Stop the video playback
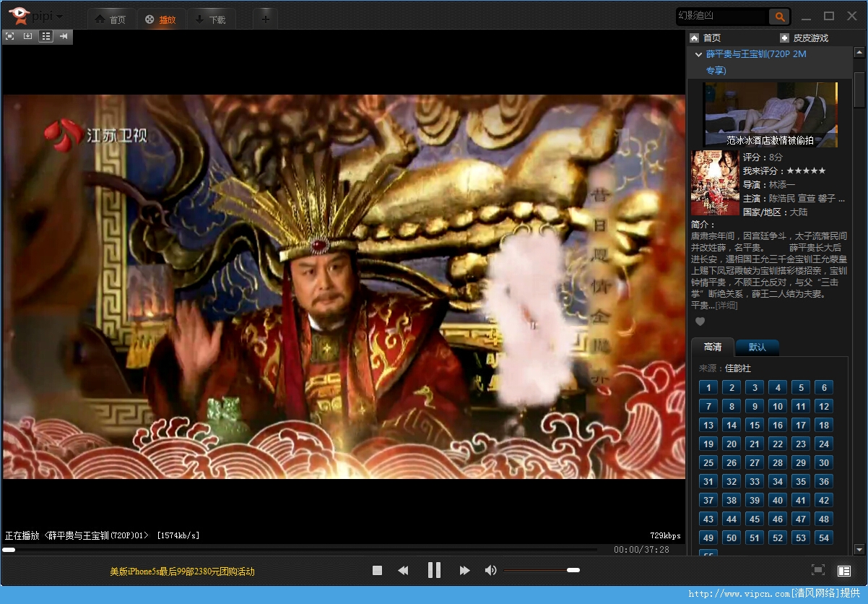Viewport: 868px width, 604px height. (x=377, y=571)
